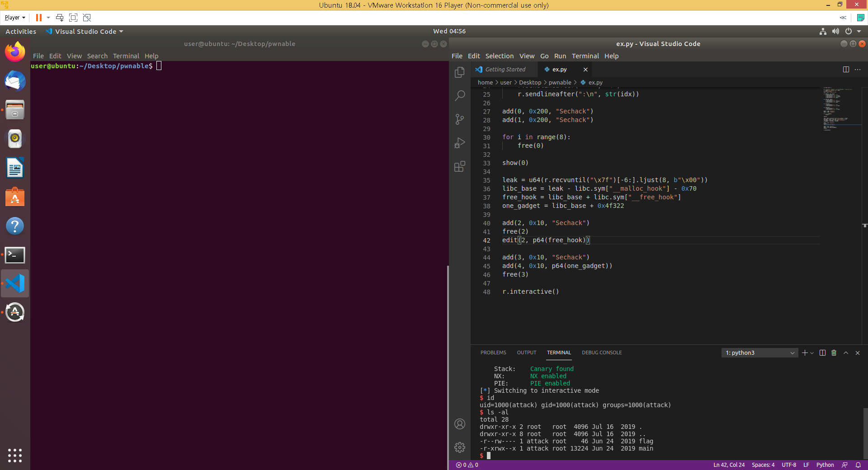Open the Player menu dropdown in VMware

[15, 18]
